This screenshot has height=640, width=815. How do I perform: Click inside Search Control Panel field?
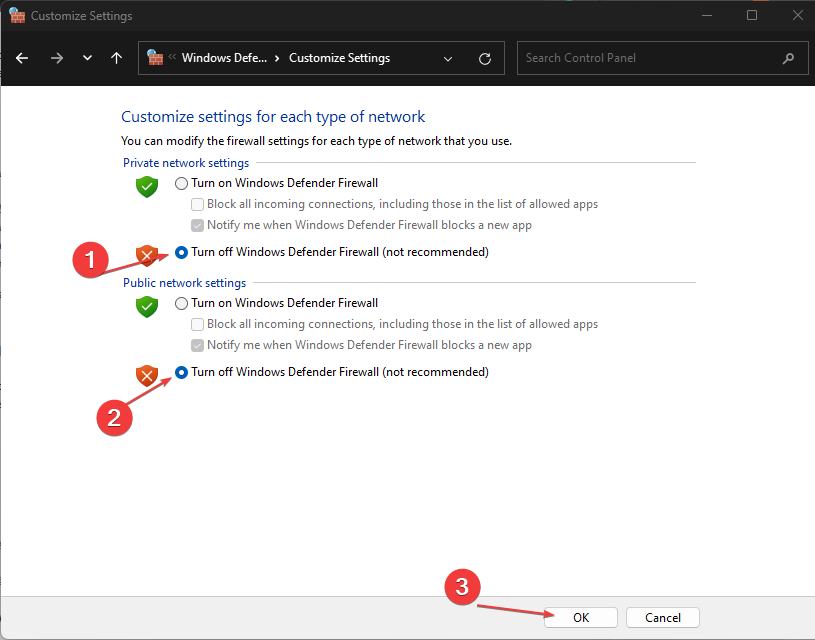pyautogui.click(x=650, y=58)
